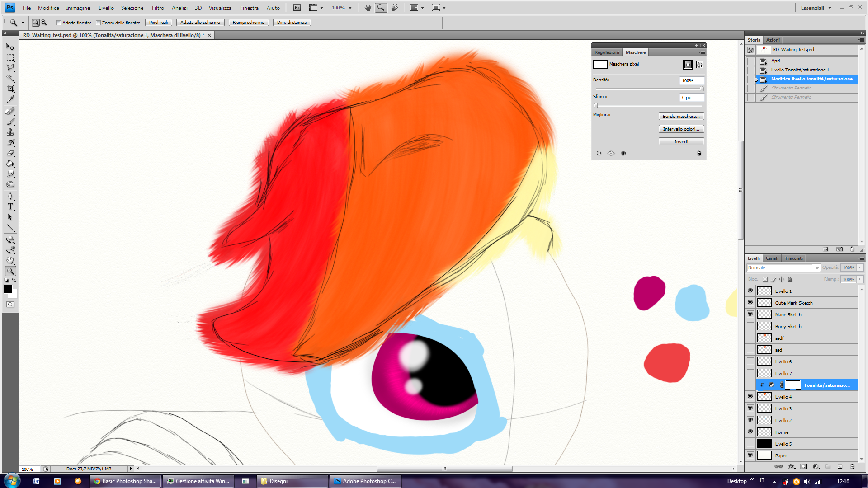Image resolution: width=868 pixels, height=488 pixels.
Task: Open the Filtro menu
Action: click(158, 8)
